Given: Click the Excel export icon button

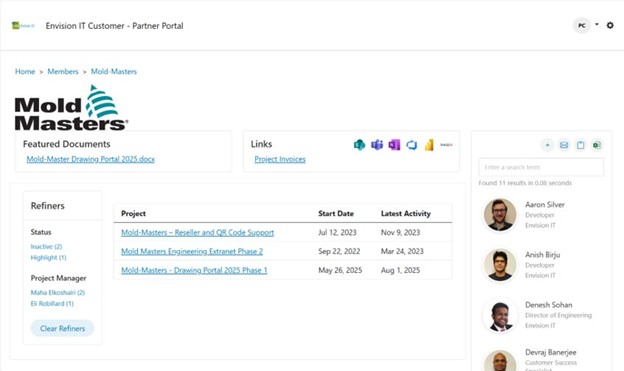Looking at the screenshot, I should (x=597, y=145).
